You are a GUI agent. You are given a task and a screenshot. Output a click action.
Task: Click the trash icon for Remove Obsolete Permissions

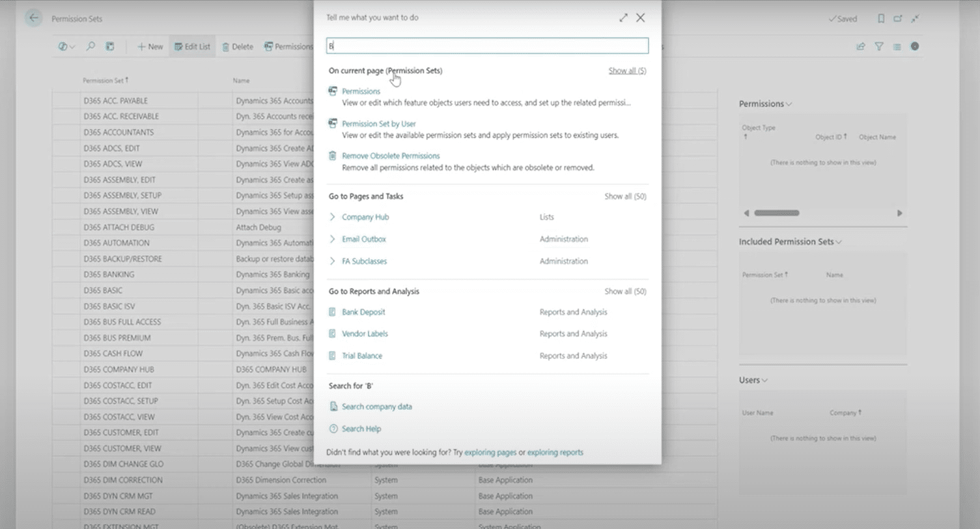coord(333,156)
